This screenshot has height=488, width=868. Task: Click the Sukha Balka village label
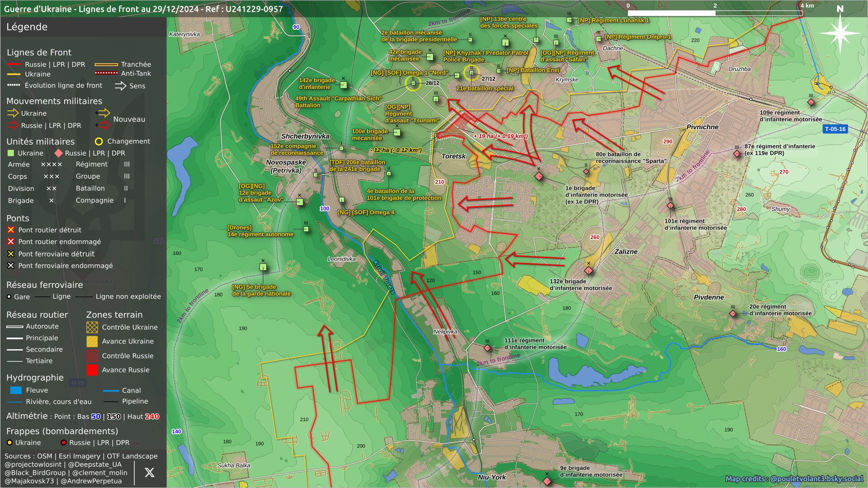[x=234, y=465]
